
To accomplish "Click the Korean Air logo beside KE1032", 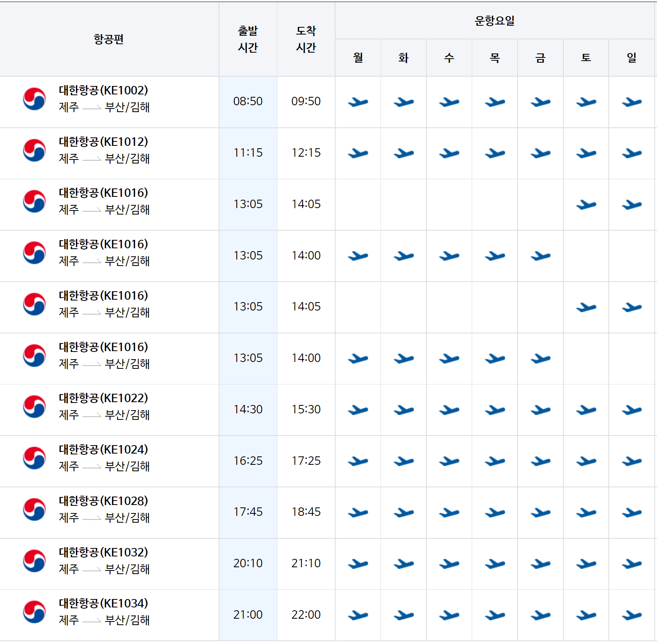I will click(34, 561).
